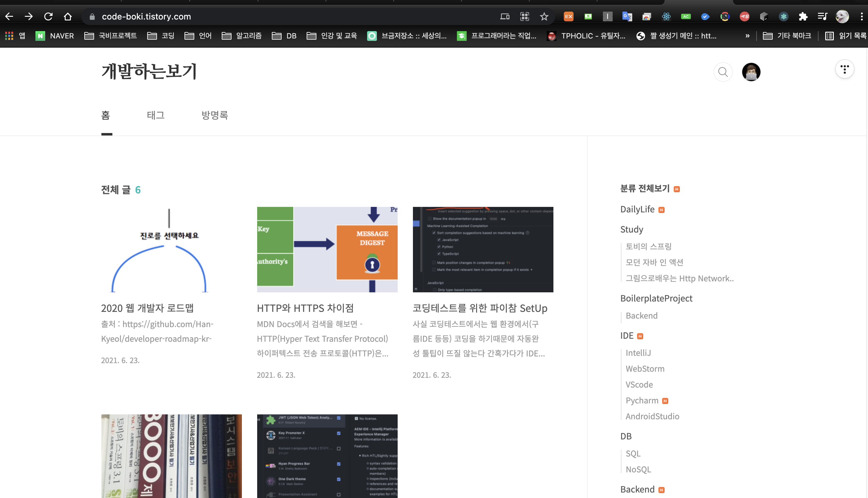Screen dimensions: 868x498
Task: Switch to the 방명록 tab
Action: click(215, 115)
